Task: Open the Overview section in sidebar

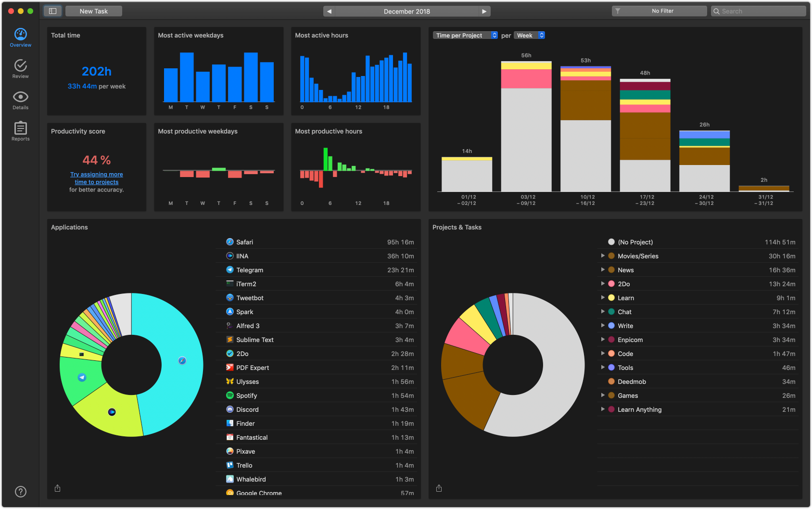Action: (x=20, y=38)
